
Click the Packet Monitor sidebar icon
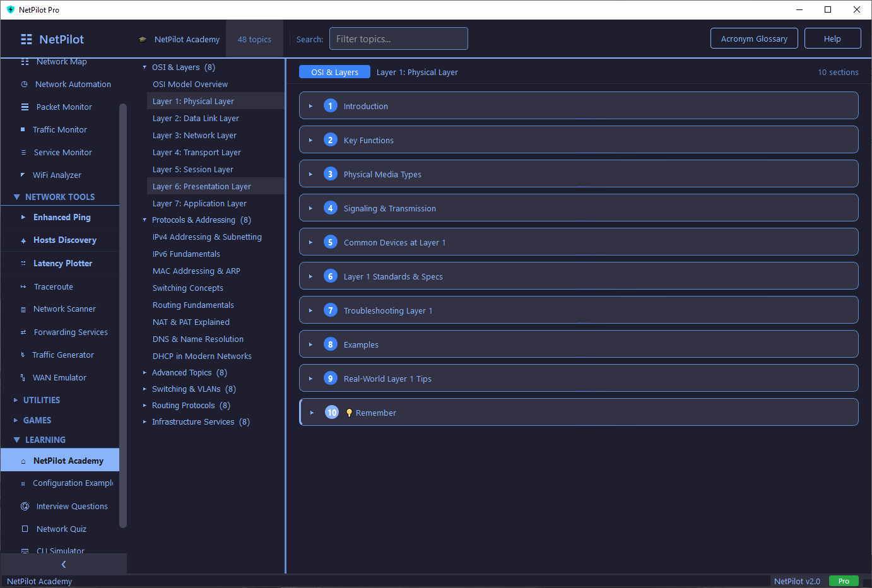pyautogui.click(x=25, y=107)
